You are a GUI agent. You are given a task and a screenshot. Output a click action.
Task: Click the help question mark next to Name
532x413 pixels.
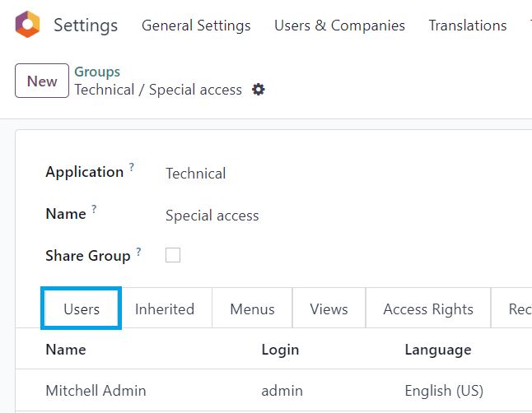coord(94,209)
